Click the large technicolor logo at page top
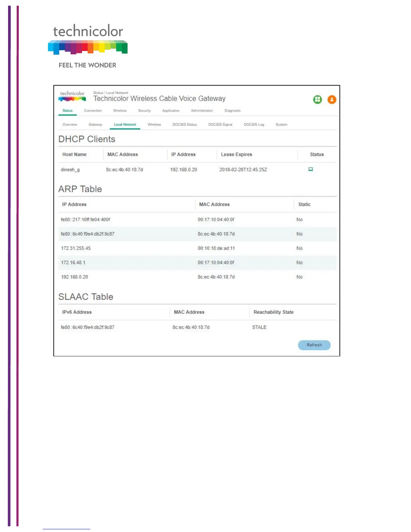Image resolution: width=411 pixels, height=532 pixels. [x=88, y=39]
